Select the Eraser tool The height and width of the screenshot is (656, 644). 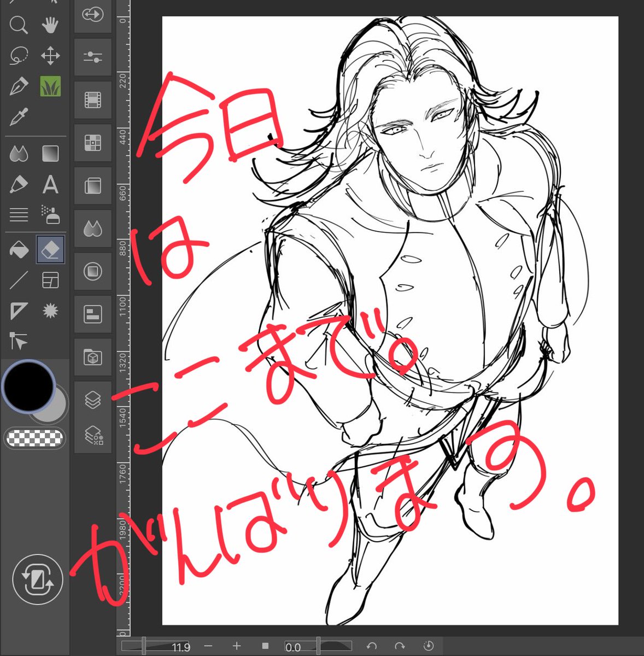(50, 250)
